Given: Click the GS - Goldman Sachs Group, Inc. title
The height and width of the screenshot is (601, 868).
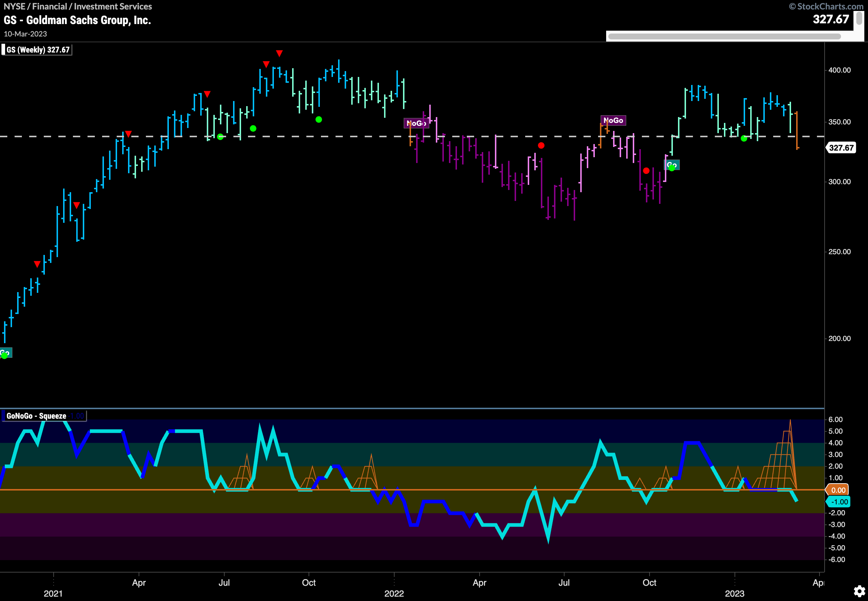Looking at the screenshot, I should pos(77,20).
